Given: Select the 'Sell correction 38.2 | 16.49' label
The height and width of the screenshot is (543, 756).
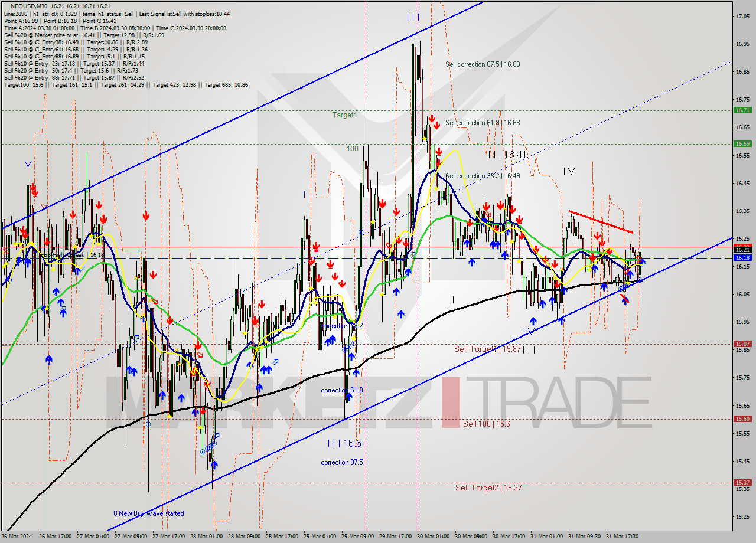Looking at the screenshot, I should pyautogui.click(x=483, y=176).
